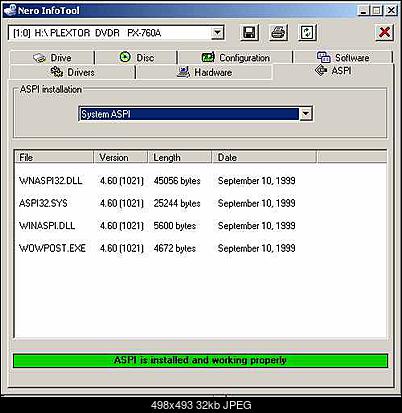This screenshot has height=413, width=402.
Task: Click the Save floppy disk icon
Action: point(249,32)
